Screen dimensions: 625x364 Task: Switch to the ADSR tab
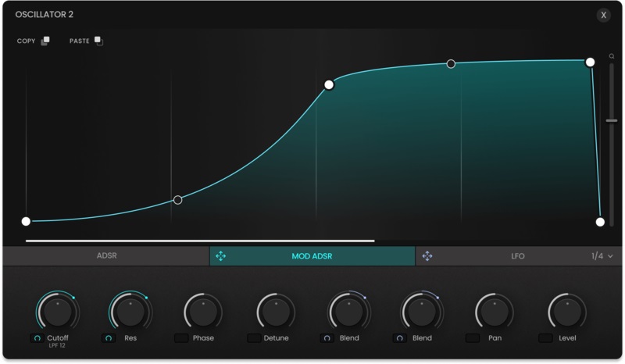pyautogui.click(x=106, y=256)
